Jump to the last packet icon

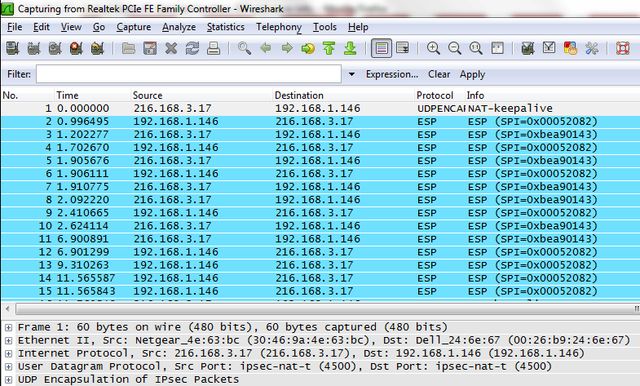(x=350, y=48)
